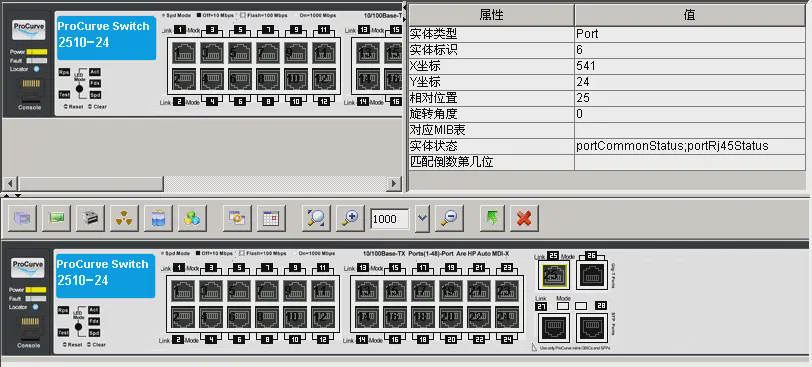Select highlighted port 25 in lower panel

tap(554, 275)
